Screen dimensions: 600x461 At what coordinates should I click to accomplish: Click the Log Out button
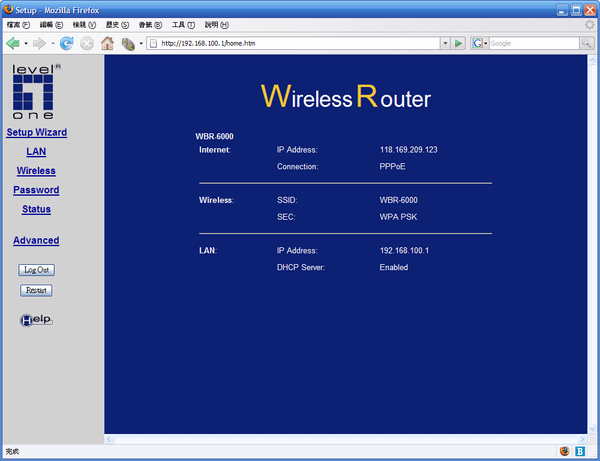(x=36, y=270)
